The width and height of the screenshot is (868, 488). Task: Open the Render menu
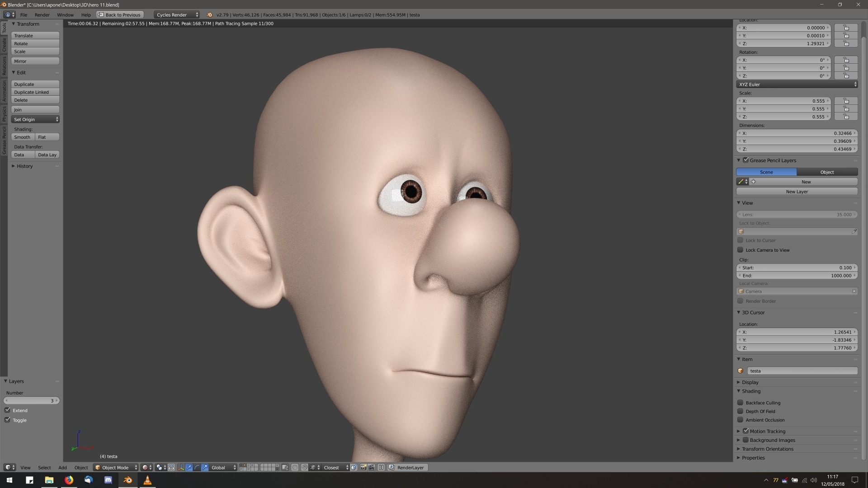point(42,14)
